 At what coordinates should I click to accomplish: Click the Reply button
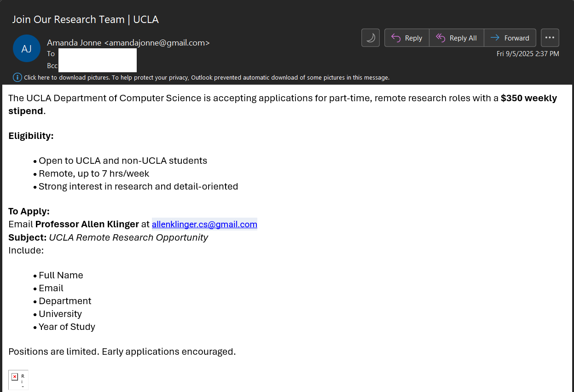[407, 38]
